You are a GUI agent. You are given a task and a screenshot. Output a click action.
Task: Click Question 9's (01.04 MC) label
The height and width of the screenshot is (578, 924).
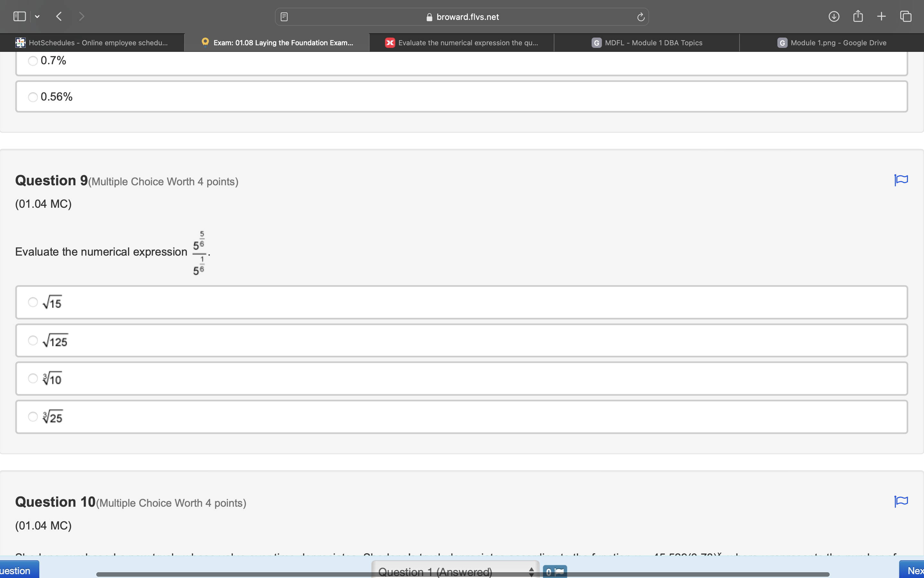[44, 204]
